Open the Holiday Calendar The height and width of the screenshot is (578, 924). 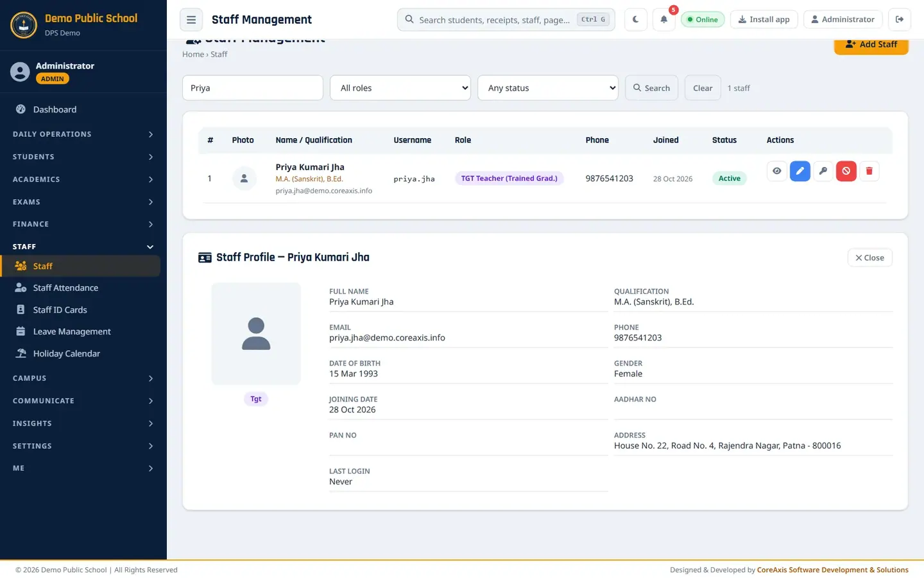(80, 353)
